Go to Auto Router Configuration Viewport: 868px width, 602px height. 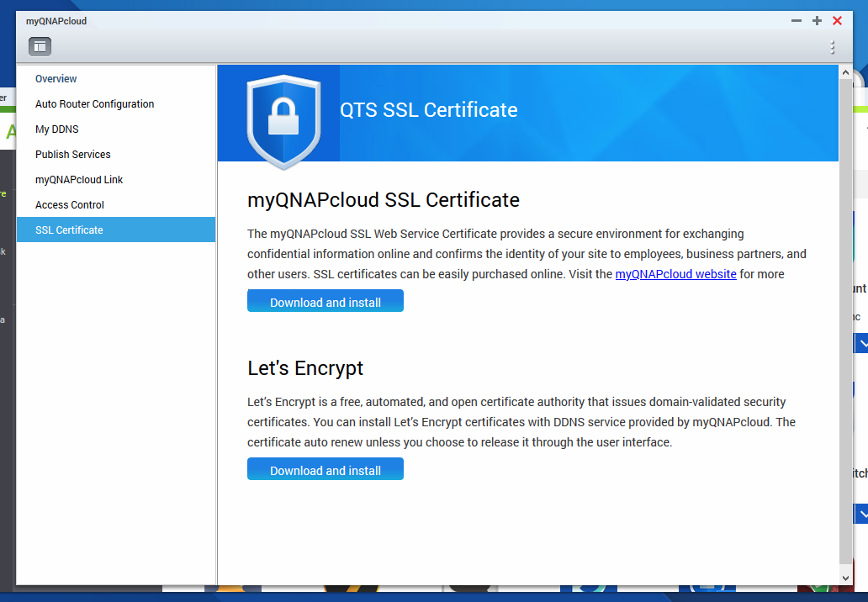point(94,104)
